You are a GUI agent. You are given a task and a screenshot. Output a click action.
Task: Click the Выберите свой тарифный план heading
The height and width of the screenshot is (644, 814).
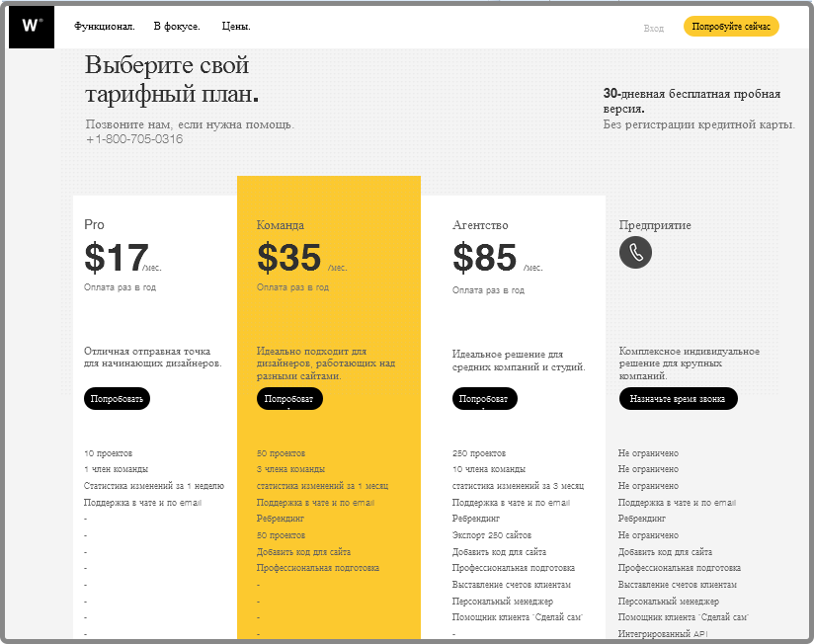coord(172,80)
